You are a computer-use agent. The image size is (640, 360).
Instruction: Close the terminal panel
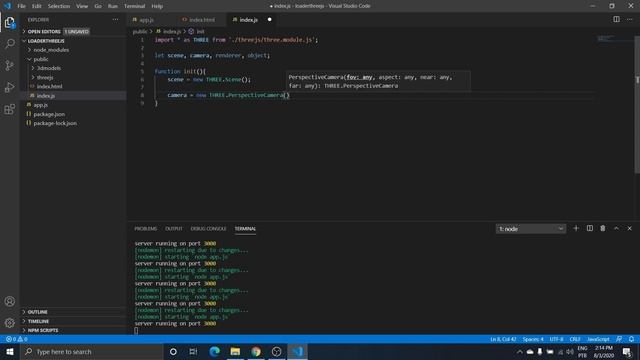pos(629,229)
